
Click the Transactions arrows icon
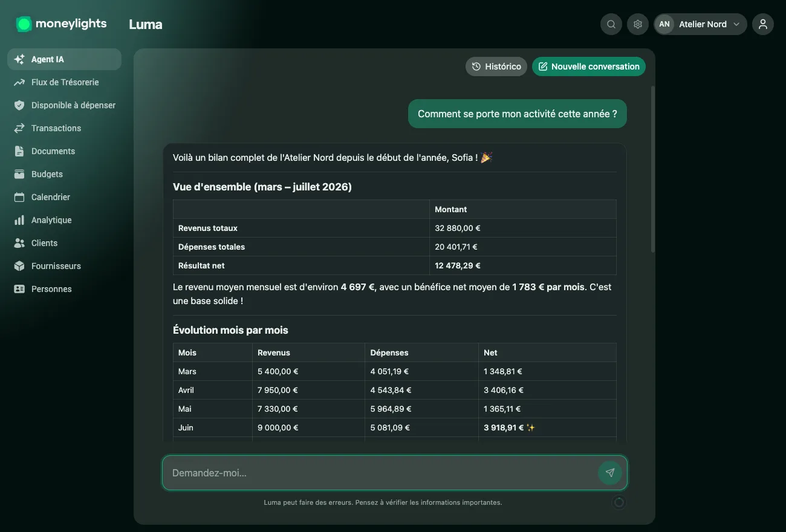click(x=19, y=128)
